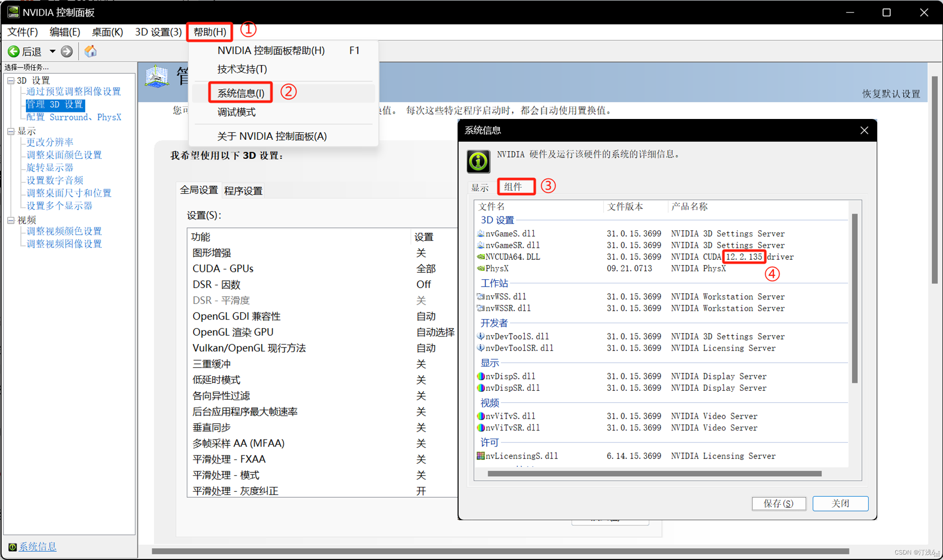The image size is (943, 560).
Task: Click the component list vertical scrollbar
Action: pos(855,299)
